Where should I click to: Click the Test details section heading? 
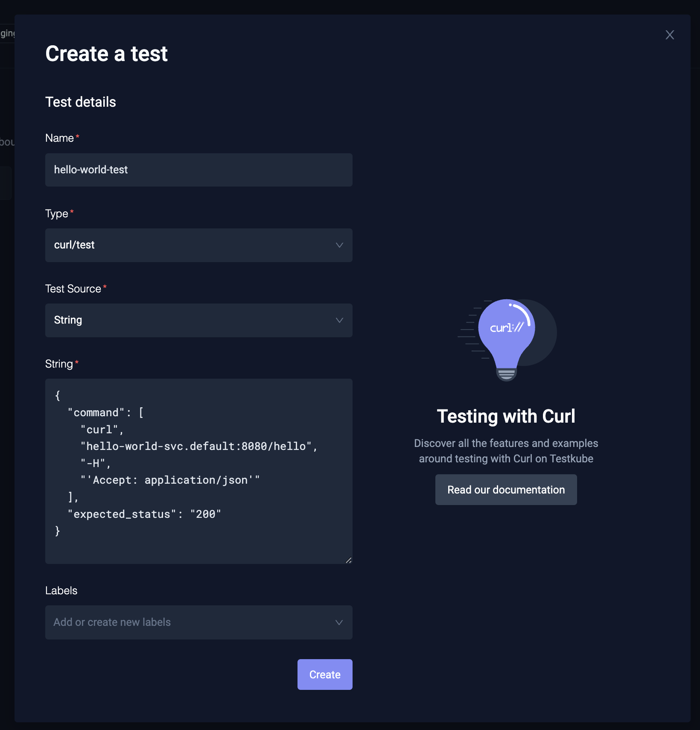[x=81, y=102]
